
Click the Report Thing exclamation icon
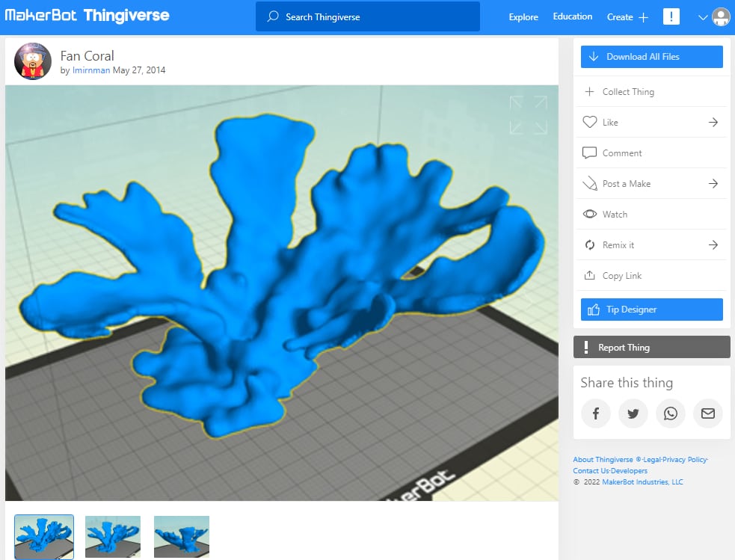pos(587,347)
